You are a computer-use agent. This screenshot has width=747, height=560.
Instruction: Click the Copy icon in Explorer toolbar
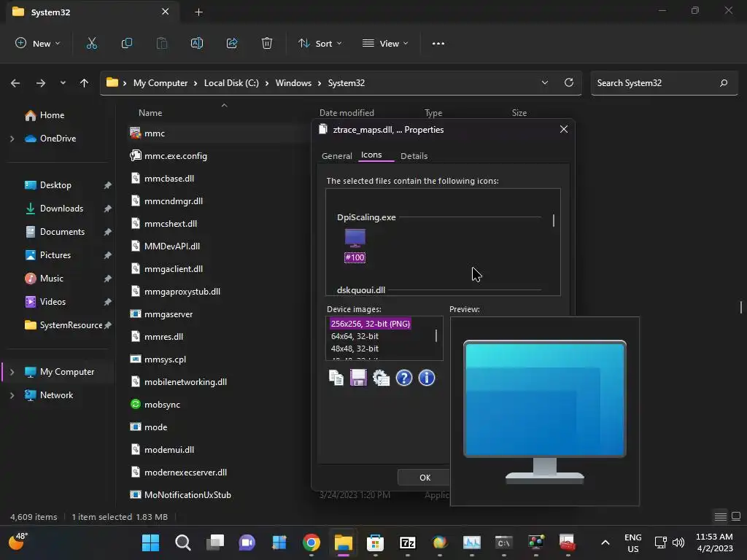[x=127, y=43]
